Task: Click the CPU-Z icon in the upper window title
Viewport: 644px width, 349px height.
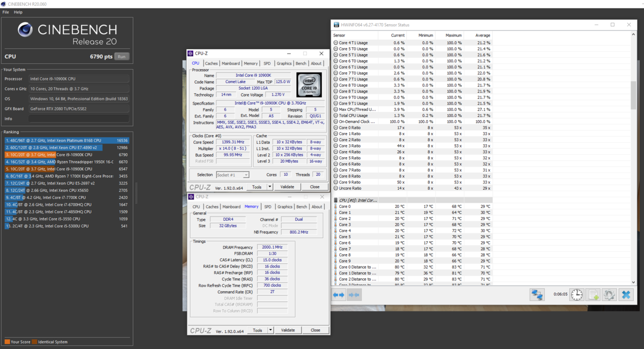Action: pos(191,53)
